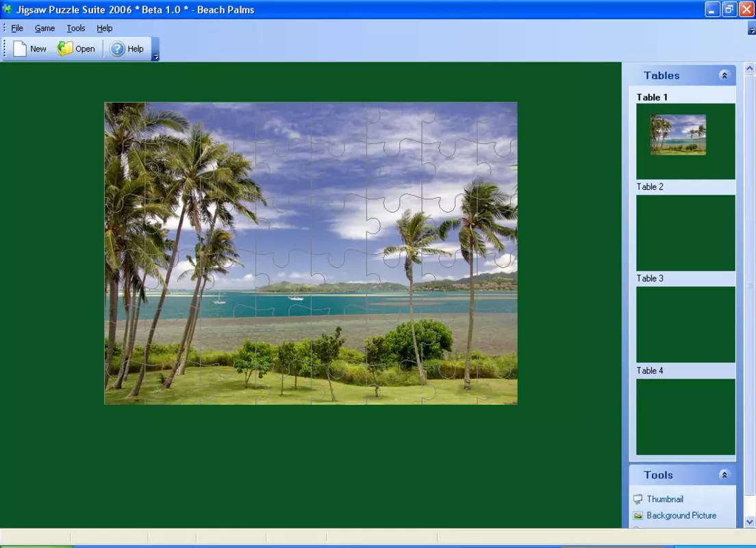Click the assembled Beach Palms puzzle image
Viewport: 756px width, 548px height.
click(311, 253)
